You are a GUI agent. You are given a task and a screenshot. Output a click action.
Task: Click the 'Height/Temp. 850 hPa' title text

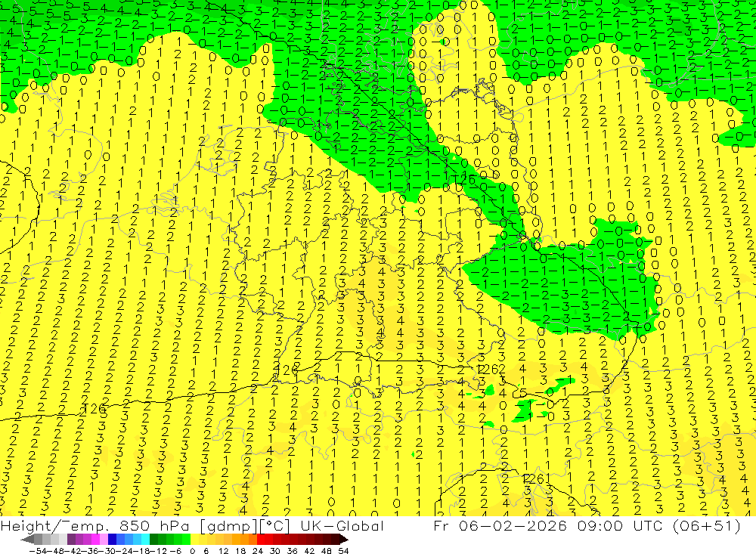click(97, 525)
